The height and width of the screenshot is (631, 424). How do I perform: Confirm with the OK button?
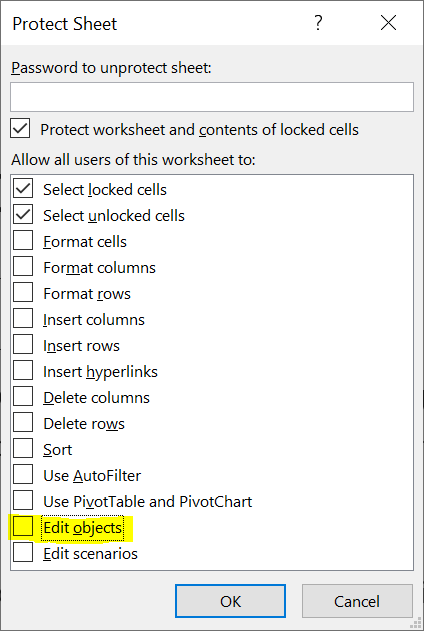(231, 601)
